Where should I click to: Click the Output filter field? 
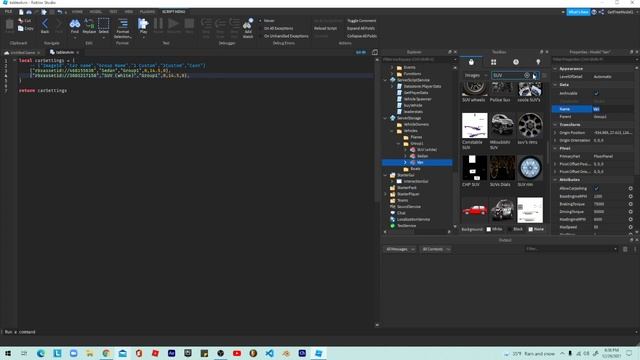(571, 249)
